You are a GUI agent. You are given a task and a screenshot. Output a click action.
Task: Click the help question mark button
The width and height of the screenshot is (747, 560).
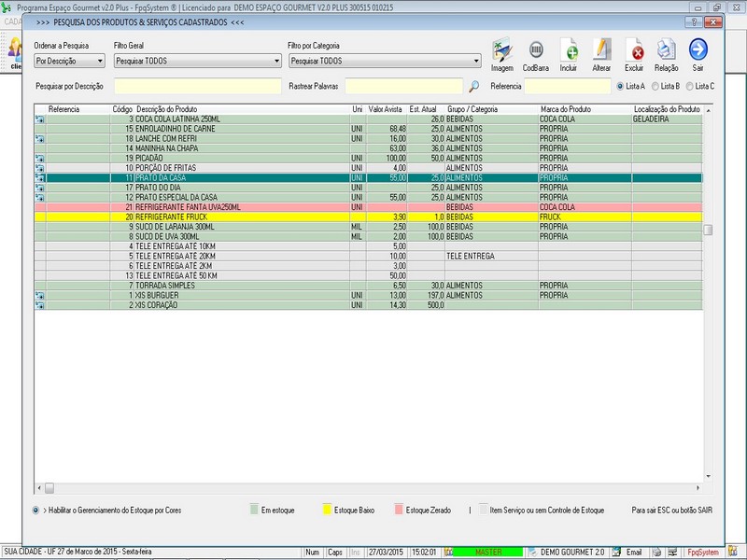pos(694,22)
